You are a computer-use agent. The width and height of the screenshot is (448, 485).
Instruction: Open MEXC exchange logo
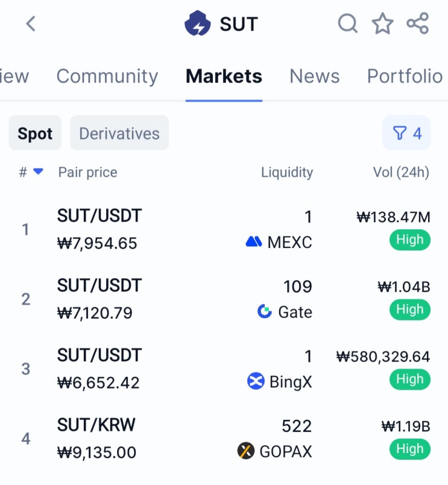point(253,241)
